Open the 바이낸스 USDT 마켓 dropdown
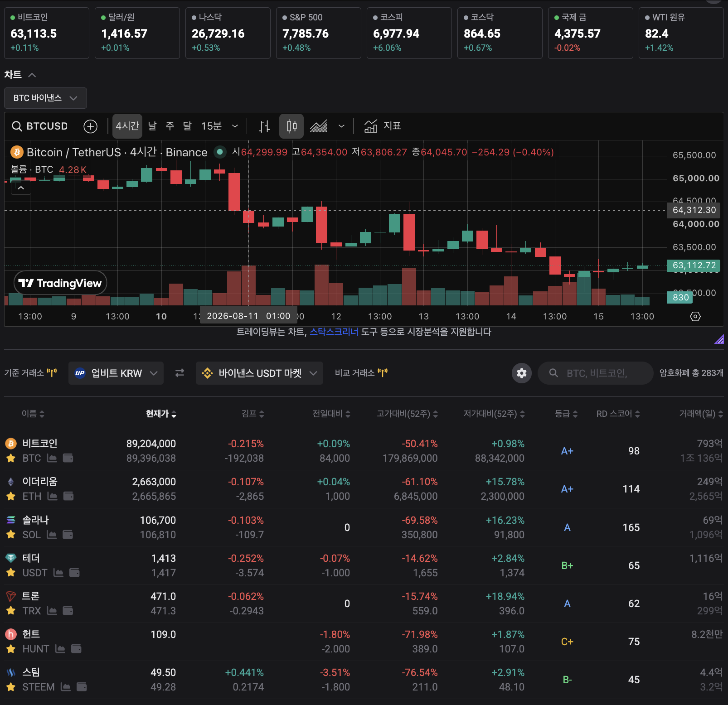This screenshot has width=728, height=705. (x=259, y=373)
